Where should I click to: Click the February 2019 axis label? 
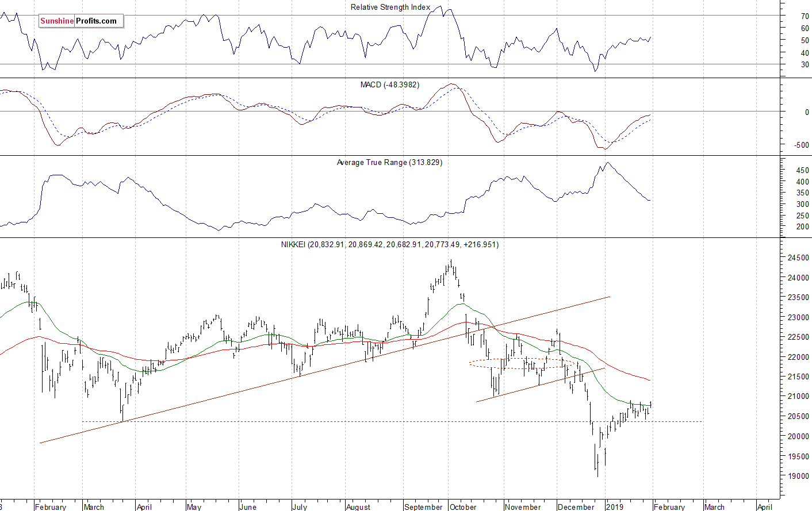pyautogui.click(x=669, y=507)
